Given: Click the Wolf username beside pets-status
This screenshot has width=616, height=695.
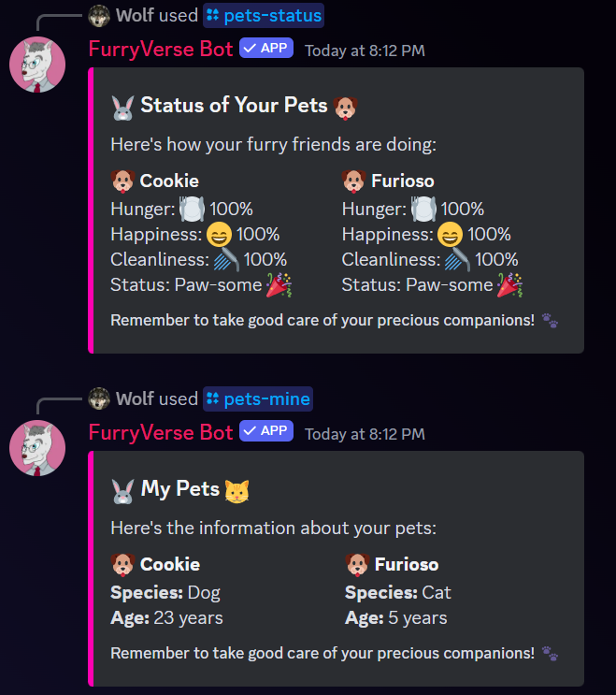Looking at the screenshot, I should [x=135, y=15].
